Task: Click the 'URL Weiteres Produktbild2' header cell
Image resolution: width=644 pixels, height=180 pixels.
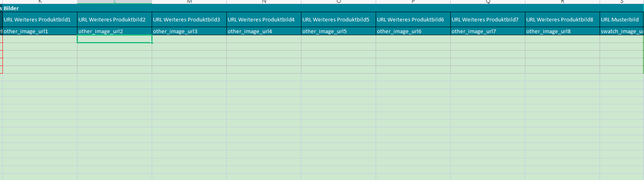Action: pos(114,19)
